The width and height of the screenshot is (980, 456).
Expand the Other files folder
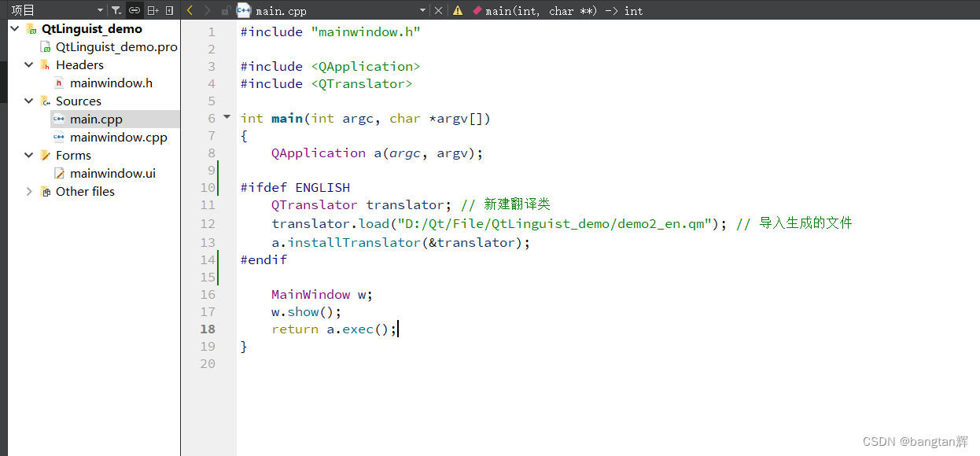point(29,191)
